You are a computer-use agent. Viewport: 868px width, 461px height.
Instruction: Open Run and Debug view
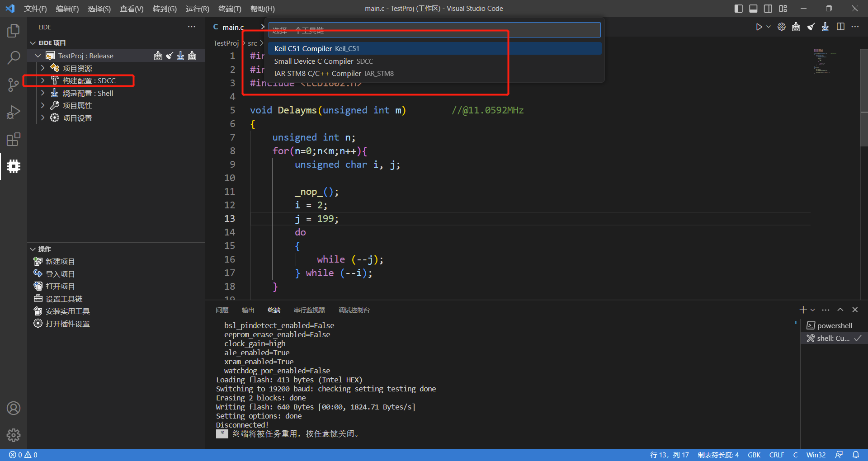[x=14, y=112]
